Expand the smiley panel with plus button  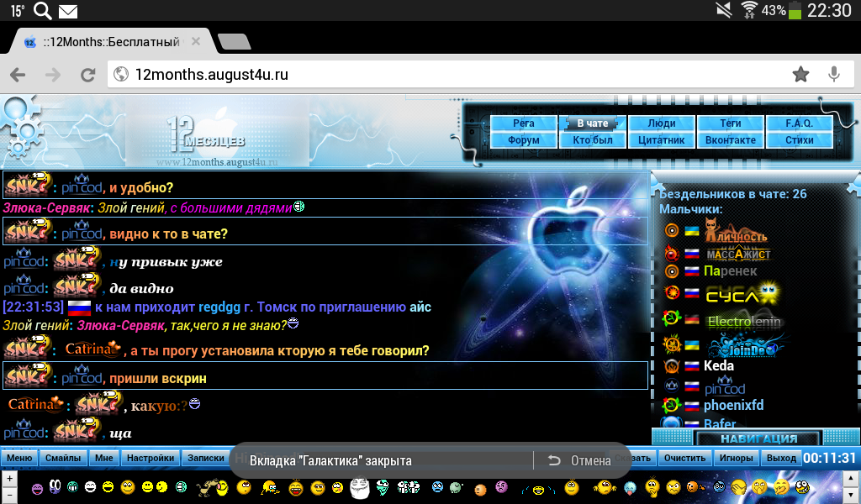[x=9, y=478]
